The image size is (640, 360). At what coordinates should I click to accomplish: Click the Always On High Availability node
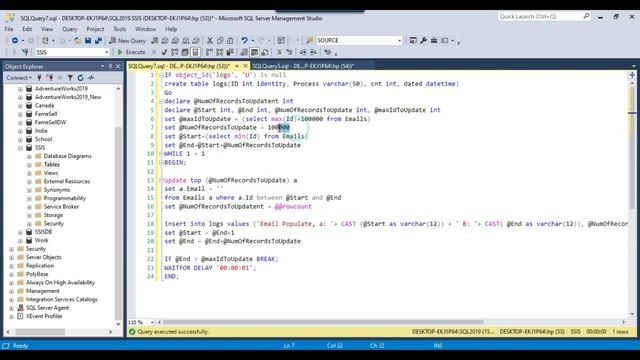tap(60, 282)
